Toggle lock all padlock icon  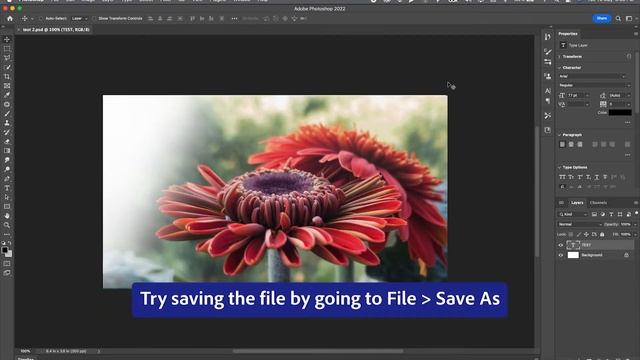point(602,234)
